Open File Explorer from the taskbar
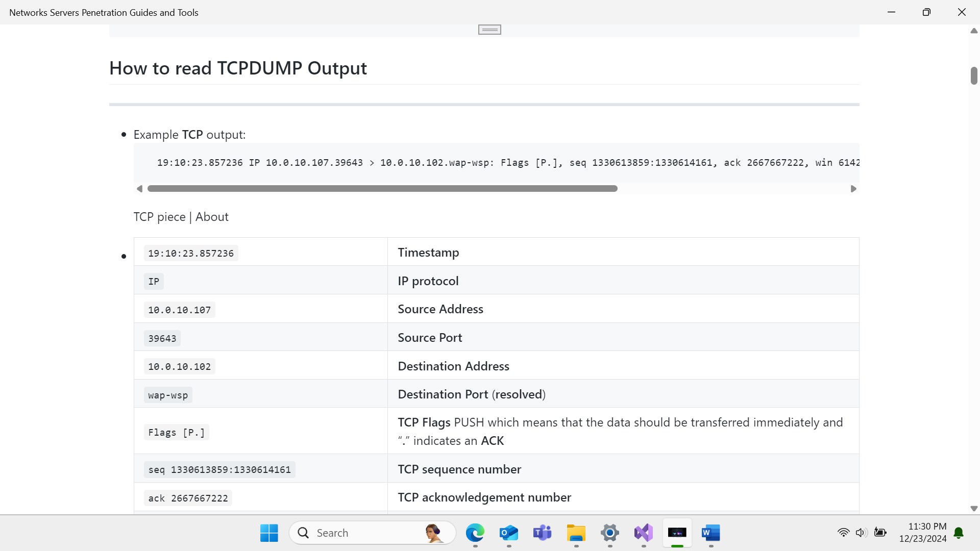 pyautogui.click(x=576, y=533)
